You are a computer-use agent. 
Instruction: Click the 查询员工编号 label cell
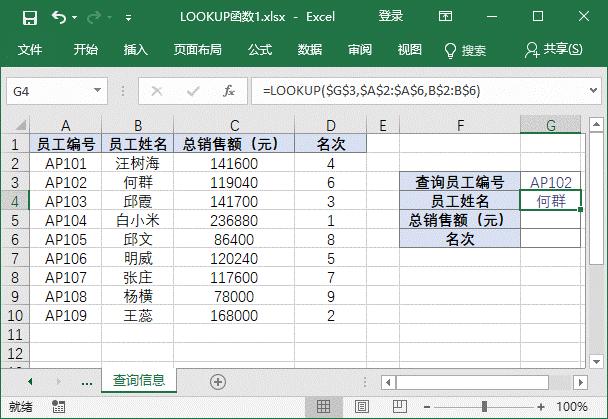[x=460, y=182]
